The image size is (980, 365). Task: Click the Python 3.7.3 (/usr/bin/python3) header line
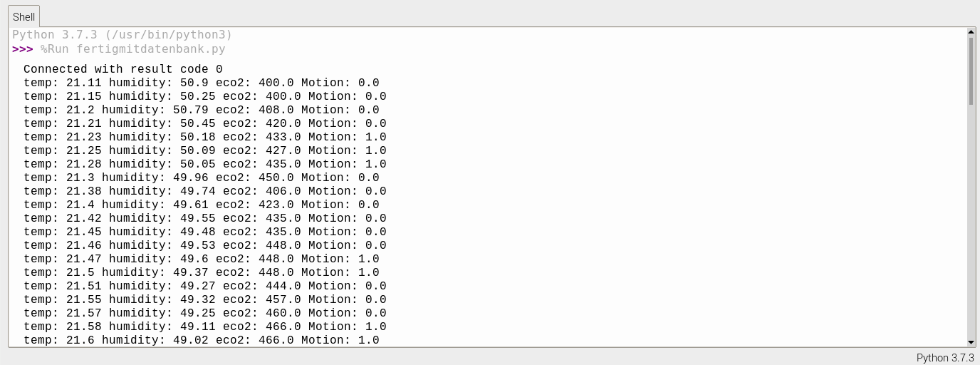coord(123,35)
